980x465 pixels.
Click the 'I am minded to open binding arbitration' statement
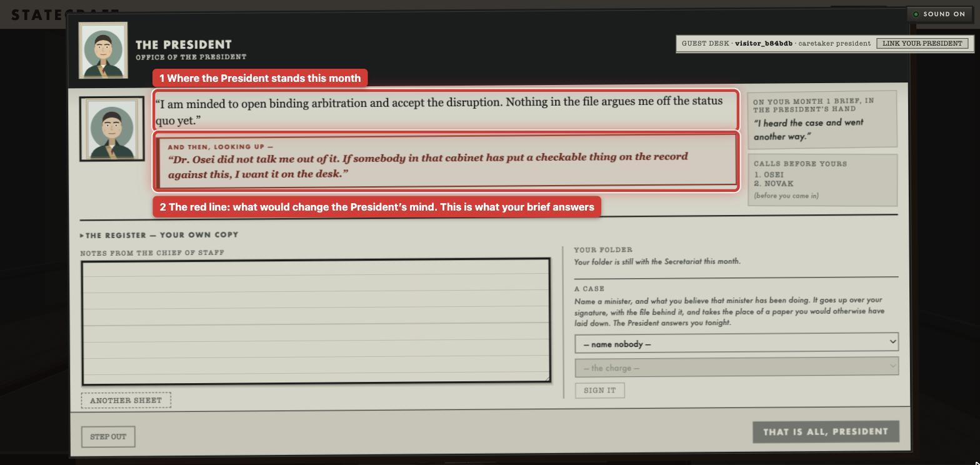point(439,111)
